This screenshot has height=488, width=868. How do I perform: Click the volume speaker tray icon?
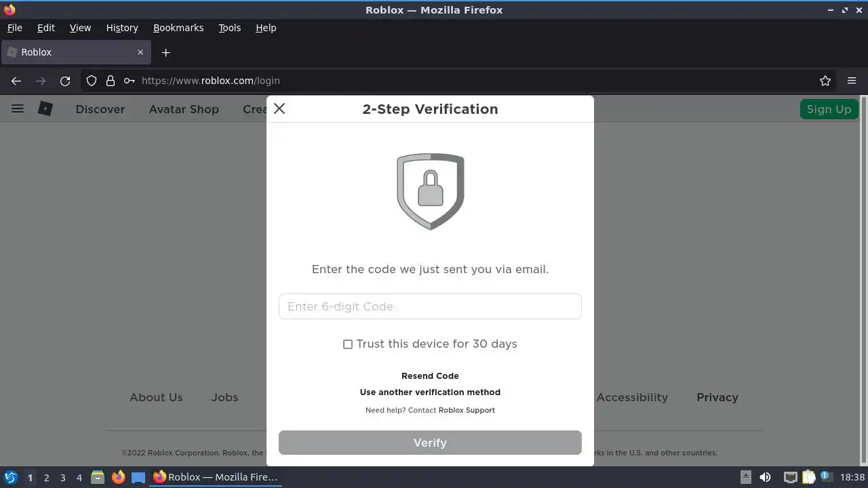[765, 477]
